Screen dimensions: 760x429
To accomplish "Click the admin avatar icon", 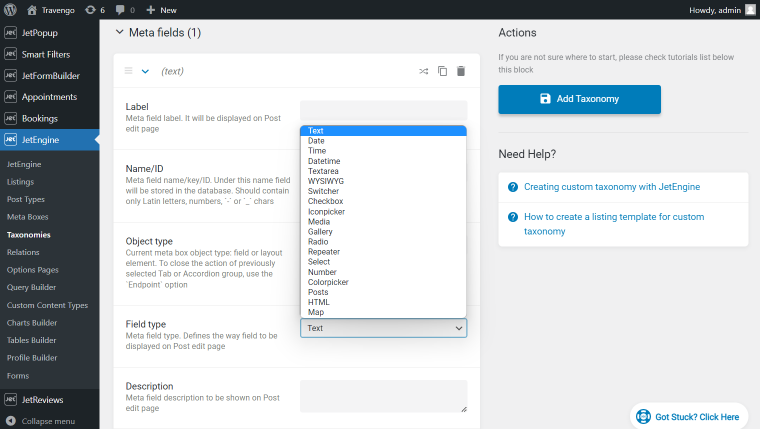I will pos(750,10).
